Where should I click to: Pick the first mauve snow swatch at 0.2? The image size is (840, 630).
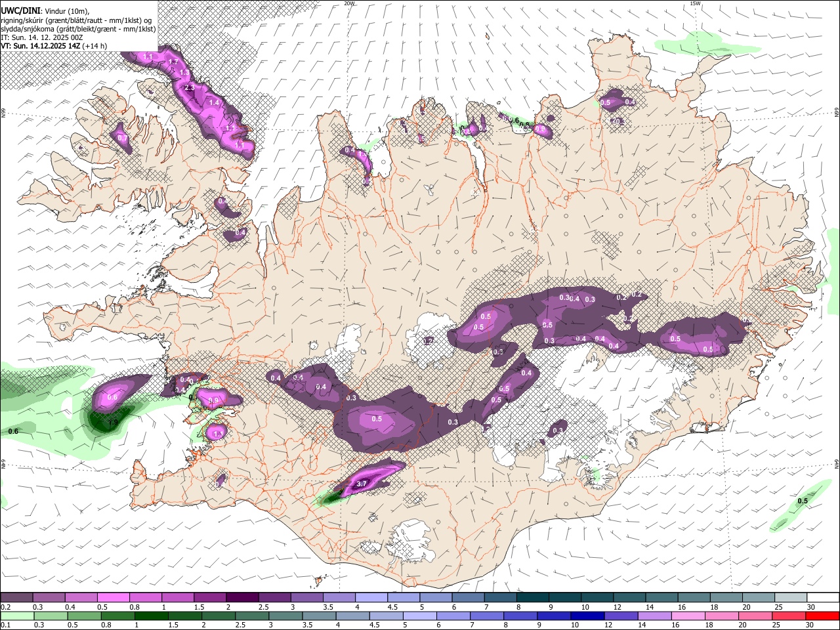[x=16, y=597]
